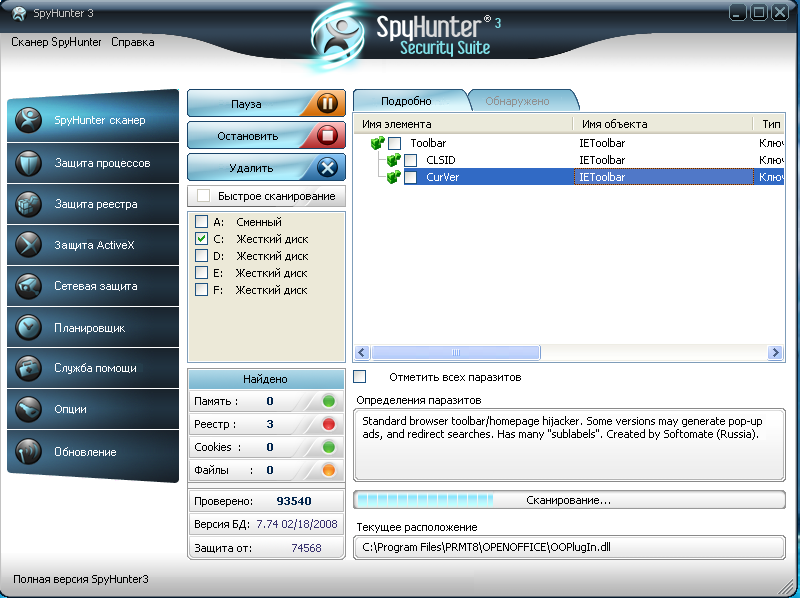Switch to the Подробно tab

point(406,101)
